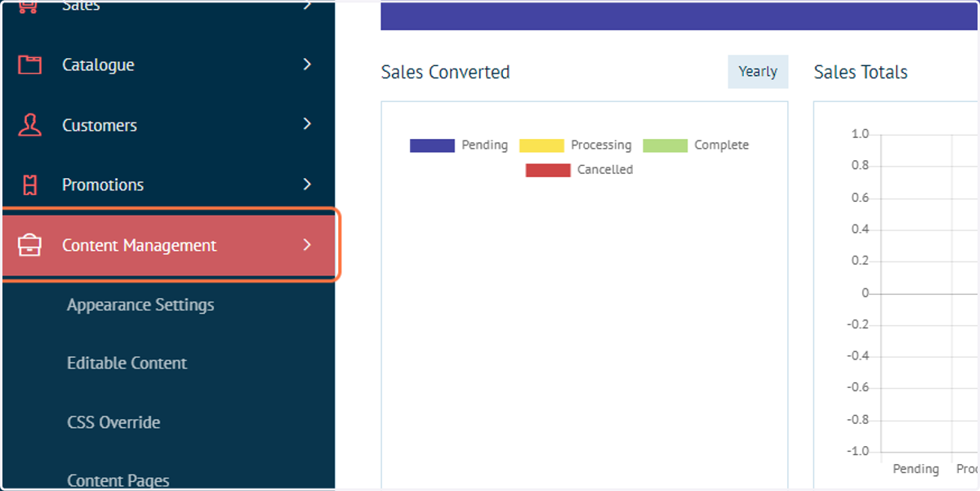Expand the Sales menu chevron
The image size is (980, 491).
(x=307, y=6)
